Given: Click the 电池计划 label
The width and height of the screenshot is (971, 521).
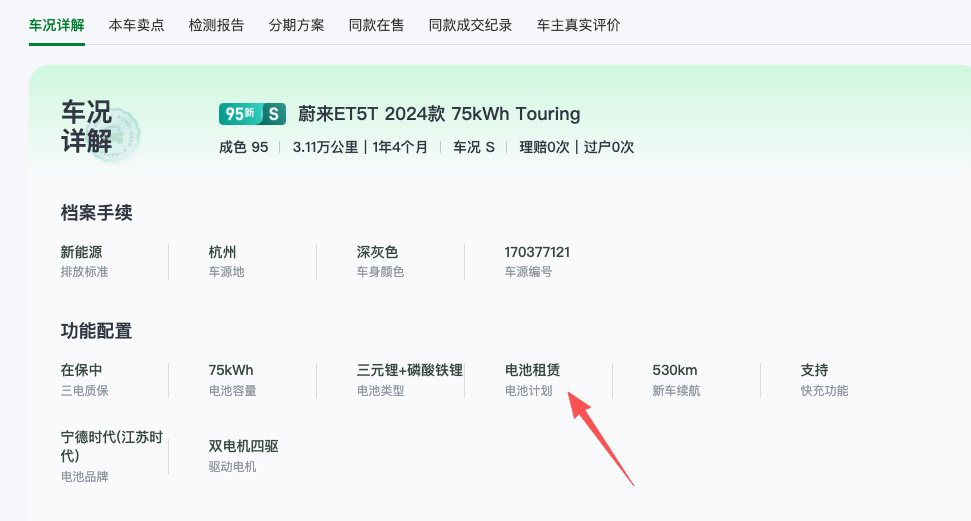Looking at the screenshot, I should click(x=528, y=391).
